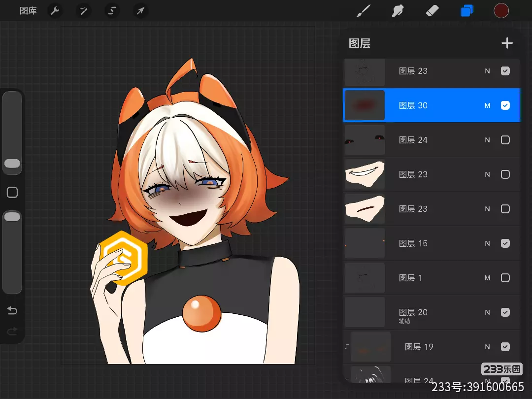Tap the red-eyes thumbnail of 图层 24
This screenshot has width=532, height=399.
pos(365,140)
